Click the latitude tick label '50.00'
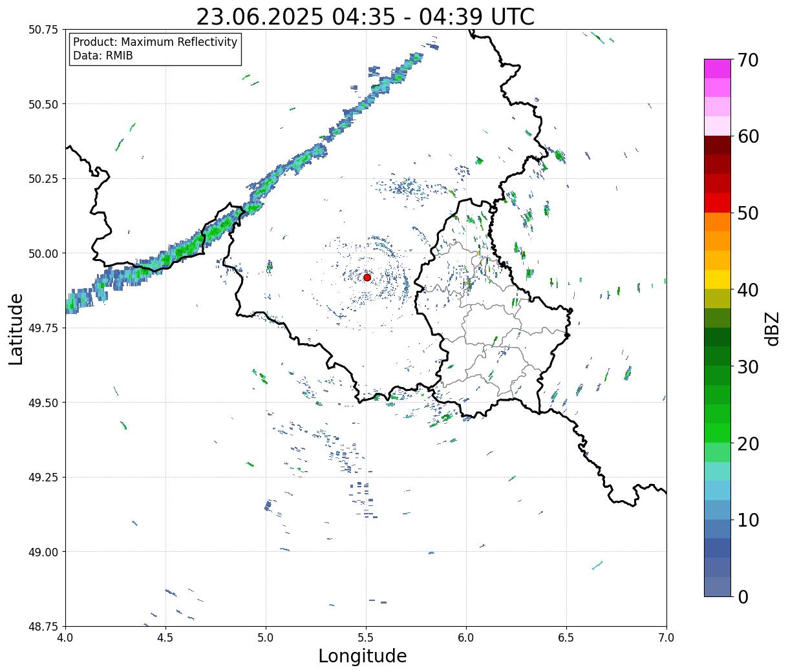The image size is (788, 672). coord(43,253)
